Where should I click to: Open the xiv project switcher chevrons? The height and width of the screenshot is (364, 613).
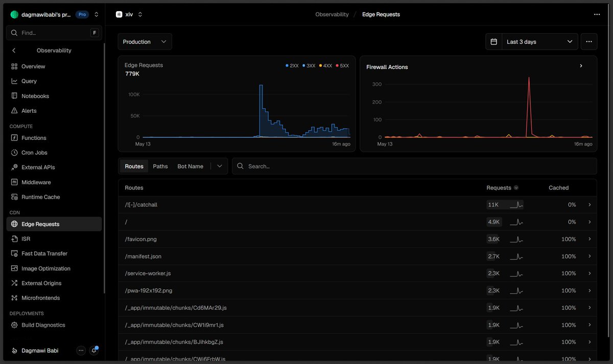click(140, 14)
